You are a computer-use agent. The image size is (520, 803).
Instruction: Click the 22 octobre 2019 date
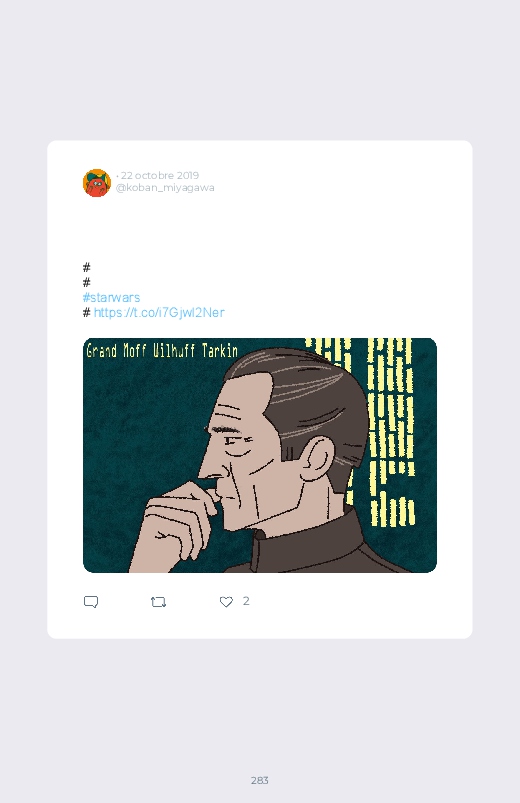pos(160,175)
